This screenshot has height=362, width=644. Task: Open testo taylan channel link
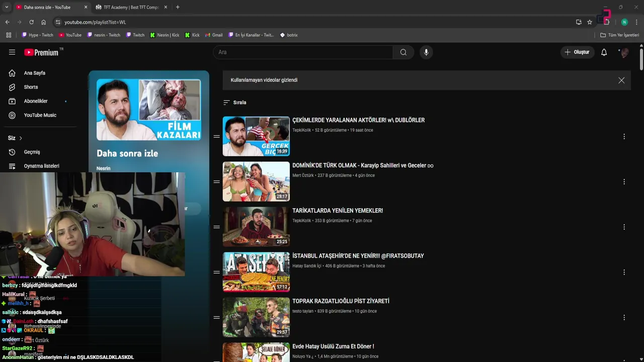pos(303,311)
